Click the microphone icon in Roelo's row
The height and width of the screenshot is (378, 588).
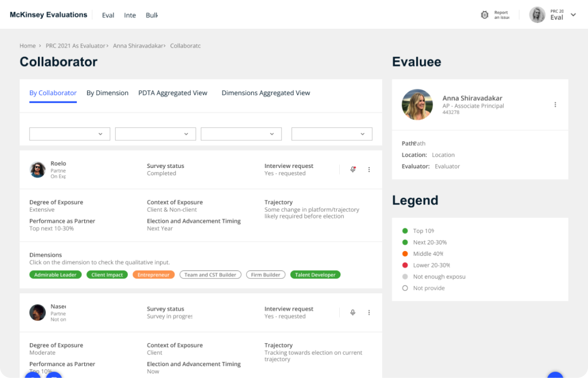click(353, 169)
